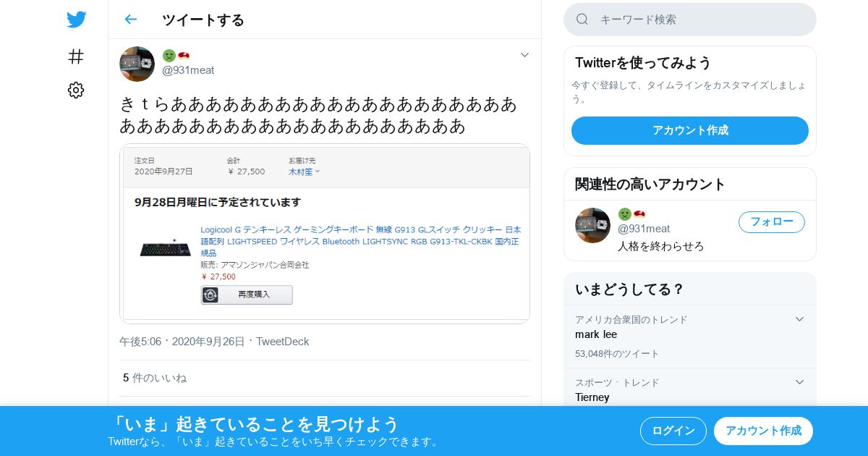Click the related account bio 人格を終わらせろ

(x=661, y=246)
